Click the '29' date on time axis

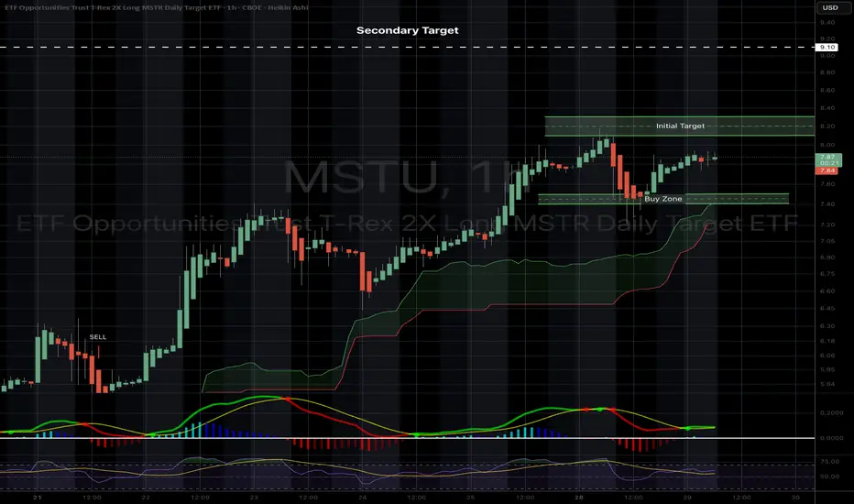(687, 498)
